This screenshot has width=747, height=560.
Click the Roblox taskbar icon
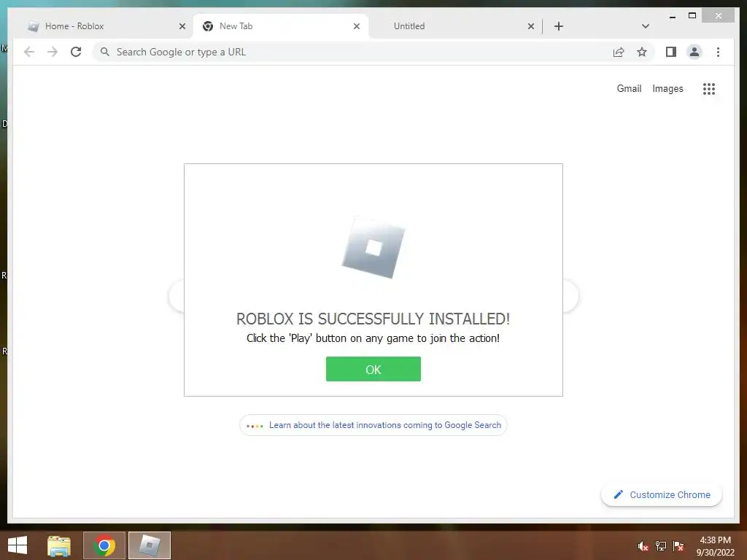pos(149,545)
